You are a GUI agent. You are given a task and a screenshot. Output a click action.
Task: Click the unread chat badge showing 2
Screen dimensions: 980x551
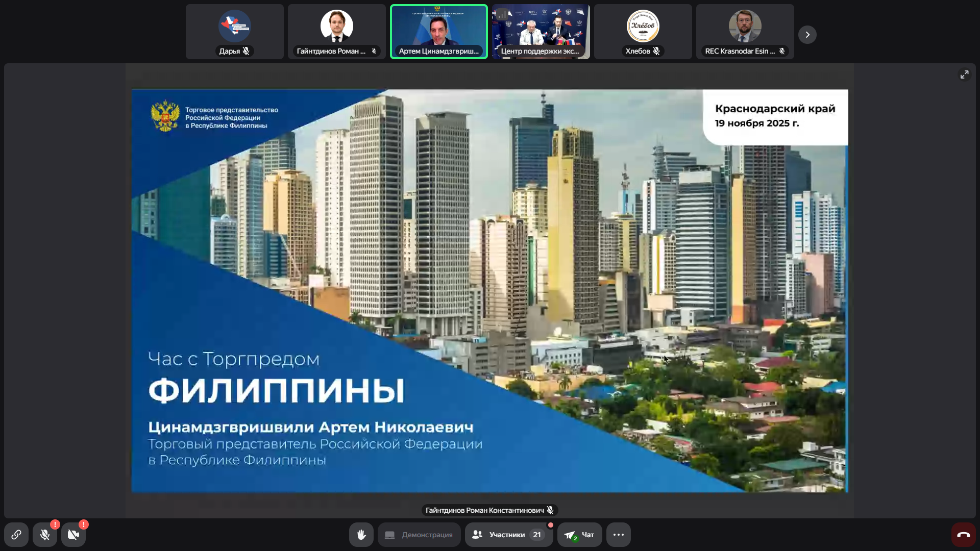point(575,538)
